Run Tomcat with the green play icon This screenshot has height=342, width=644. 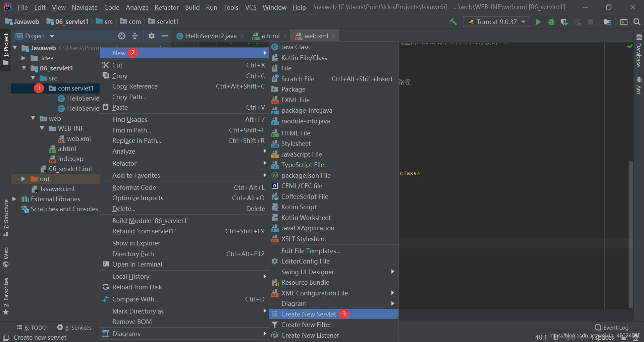pos(538,22)
